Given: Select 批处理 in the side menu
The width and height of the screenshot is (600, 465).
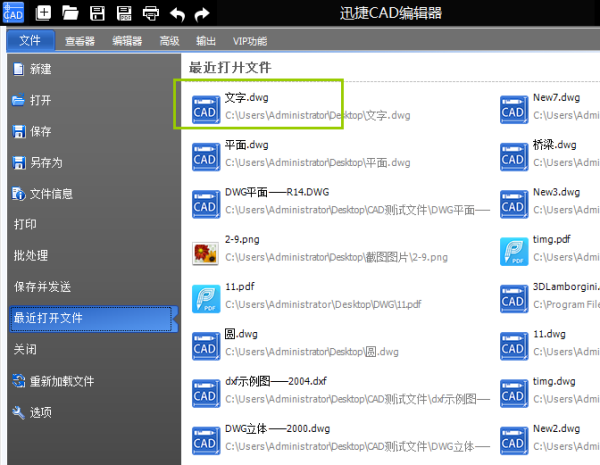Looking at the screenshot, I should (x=31, y=255).
